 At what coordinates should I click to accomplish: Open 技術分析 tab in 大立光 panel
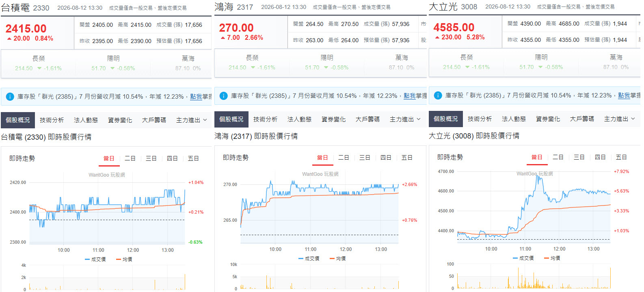[480, 119]
